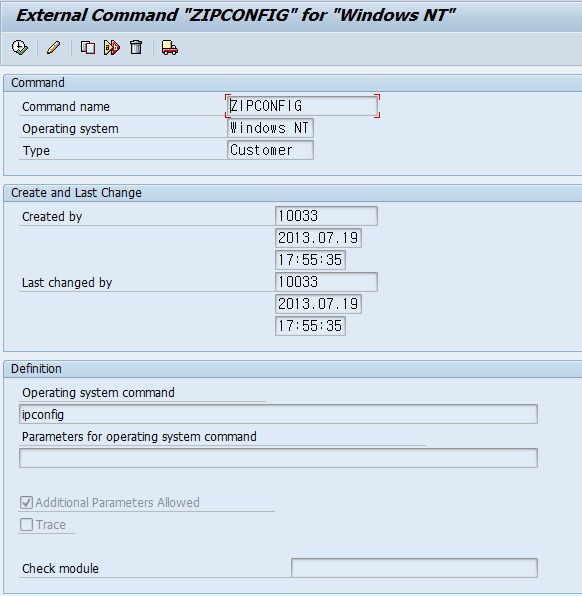
Task: Click the Last changed by field 10033
Action: pos(326,282)
